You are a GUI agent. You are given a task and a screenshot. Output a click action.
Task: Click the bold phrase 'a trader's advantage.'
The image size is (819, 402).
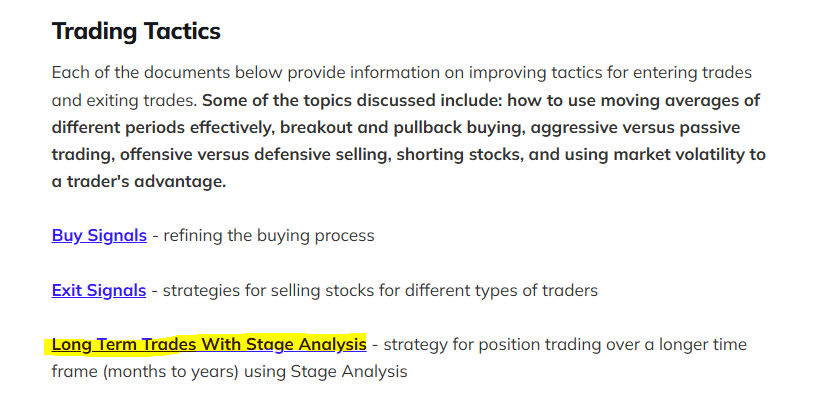tap(139, 182)
